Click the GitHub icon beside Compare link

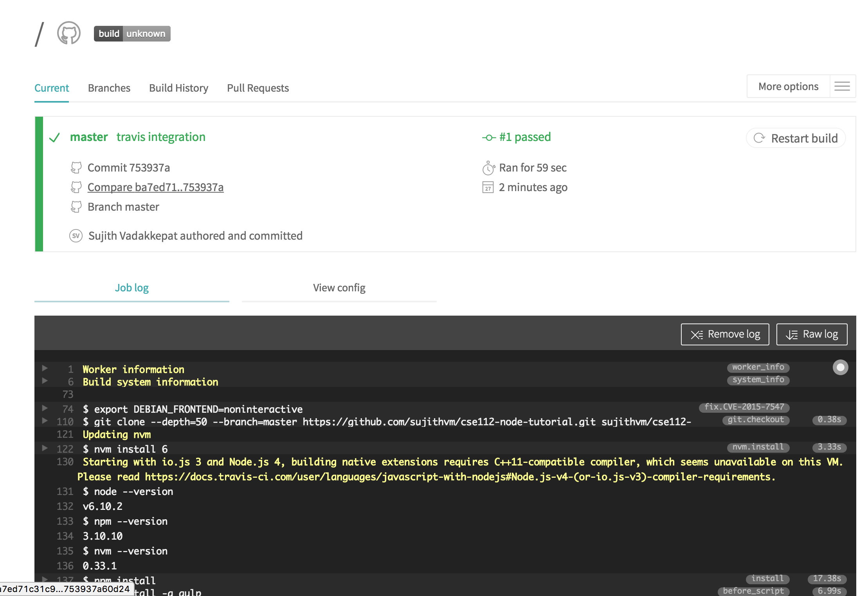[76, 187]
